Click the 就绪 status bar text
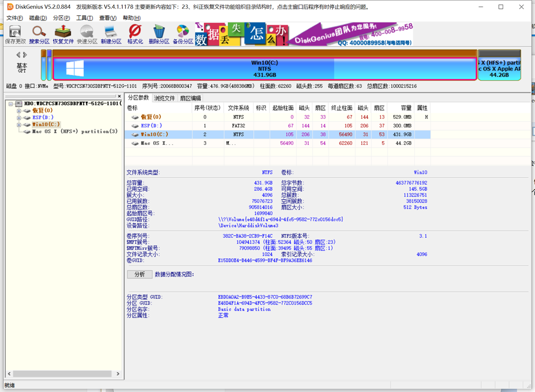This screenshot has height=392, width=535. click(x=9, y=385)
